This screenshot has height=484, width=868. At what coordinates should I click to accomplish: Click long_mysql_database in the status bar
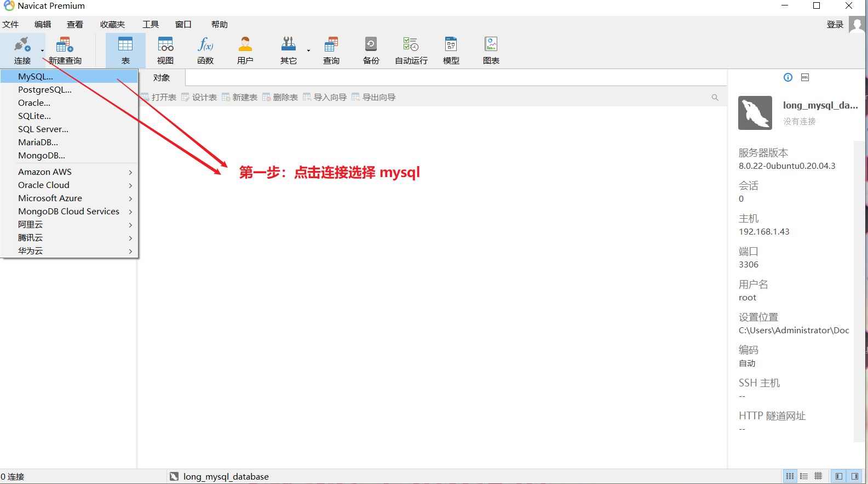point(226,477)
